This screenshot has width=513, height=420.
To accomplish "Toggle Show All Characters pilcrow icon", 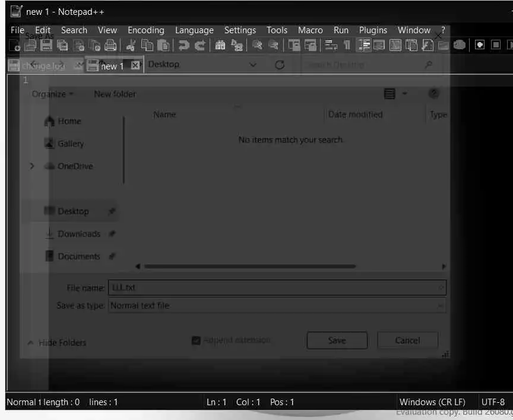I will (347, 45).
